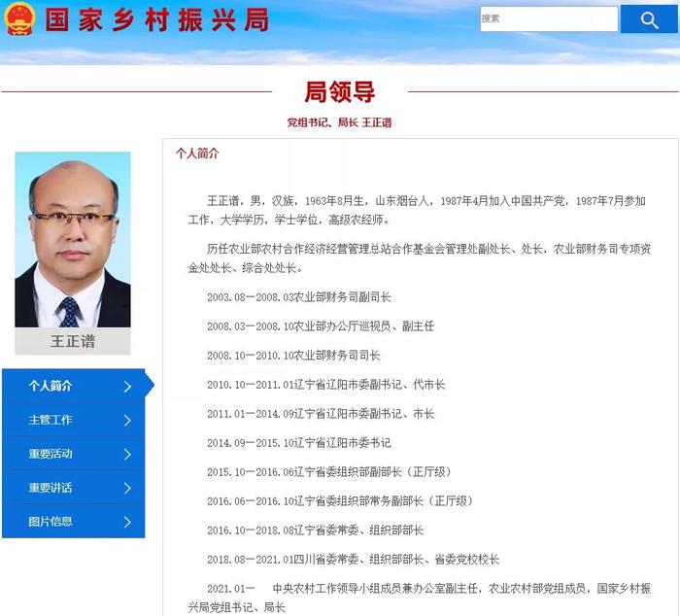This screenshot has width=680, height=616.
Task: Click the 2021.01 current position entry
Action: click(x=420, y=598)
